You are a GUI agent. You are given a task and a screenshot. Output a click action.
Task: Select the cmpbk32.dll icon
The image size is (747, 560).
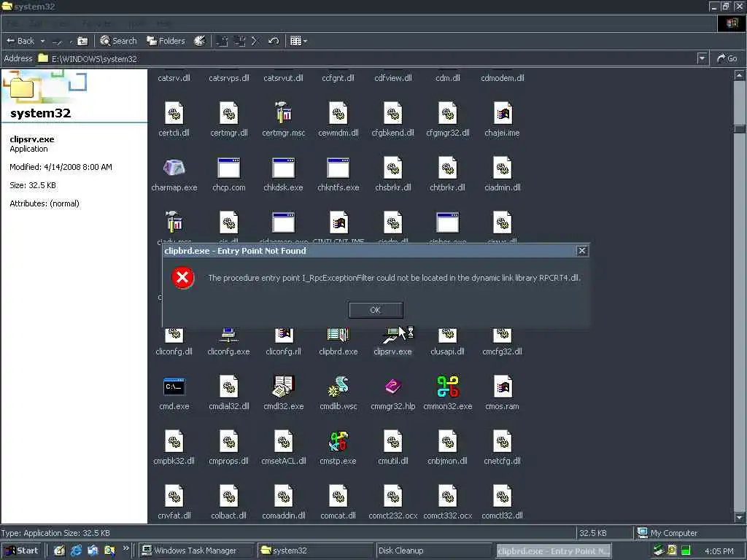tap(174, 441)
